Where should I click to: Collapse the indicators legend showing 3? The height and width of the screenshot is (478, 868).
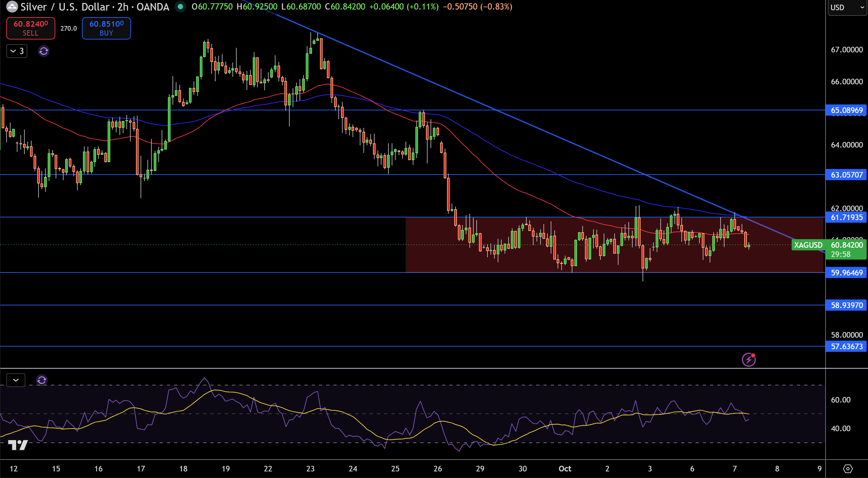(17, 51)
